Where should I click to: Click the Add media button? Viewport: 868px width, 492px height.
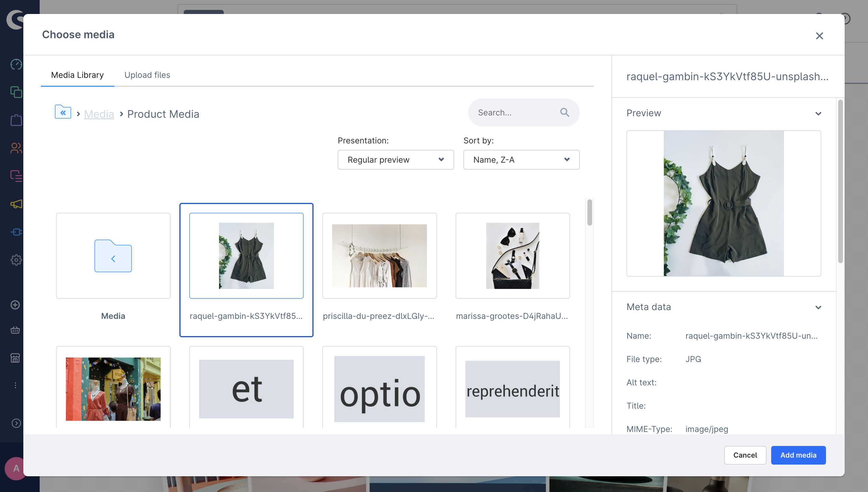(798, 455)
